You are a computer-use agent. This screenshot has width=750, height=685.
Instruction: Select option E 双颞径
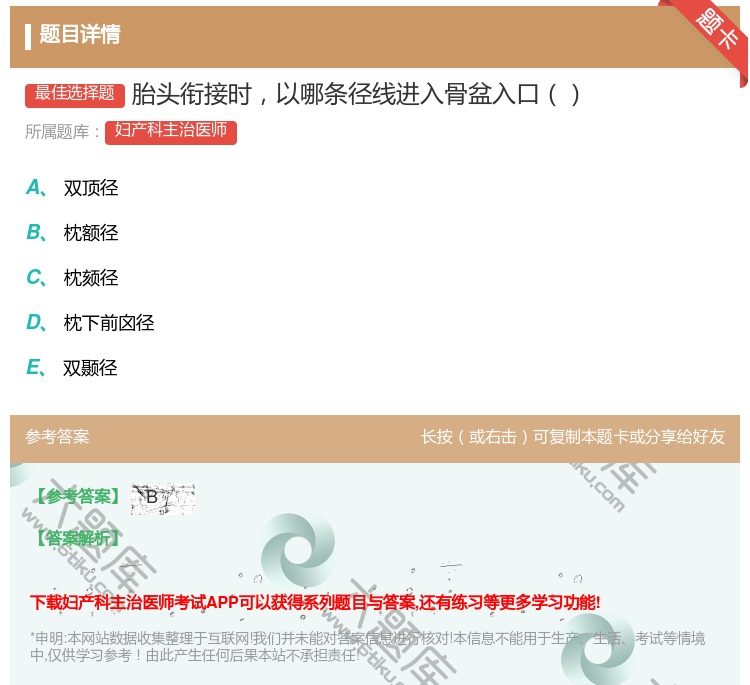(x=72, y=368)
